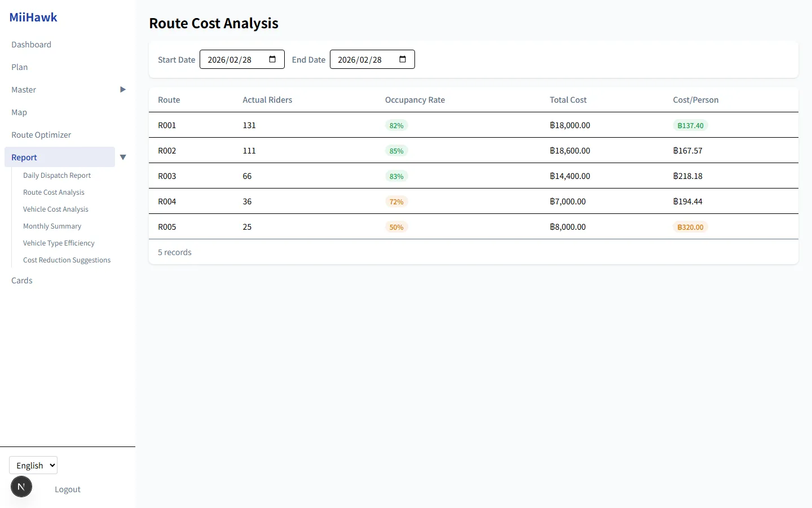Open the Cards page
Screen dimensions: 812x508
[x=22, y=281]
